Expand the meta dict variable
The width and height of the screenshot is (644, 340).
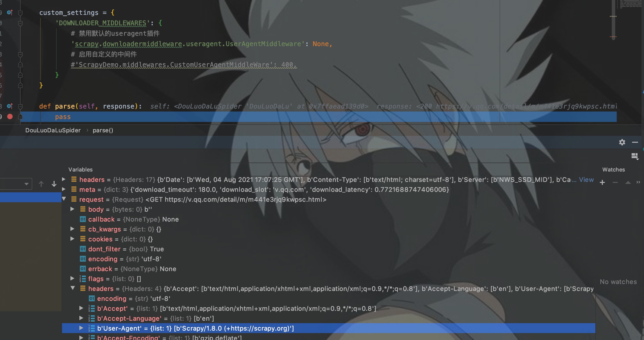click(x=64, y=189)
